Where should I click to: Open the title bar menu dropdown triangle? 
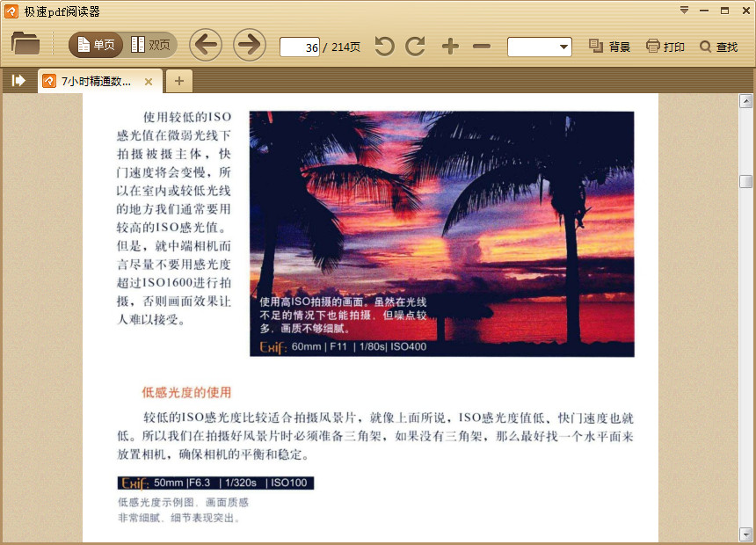(x=684, y=11)
